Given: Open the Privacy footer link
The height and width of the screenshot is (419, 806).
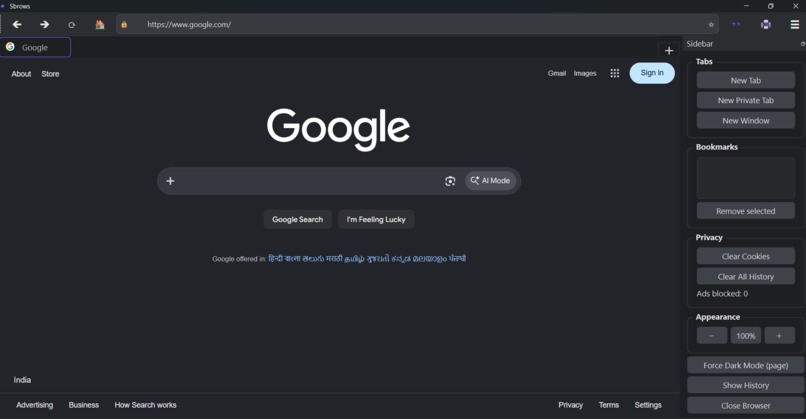Looking at the screenshot, I should click(x=571, y=405).
